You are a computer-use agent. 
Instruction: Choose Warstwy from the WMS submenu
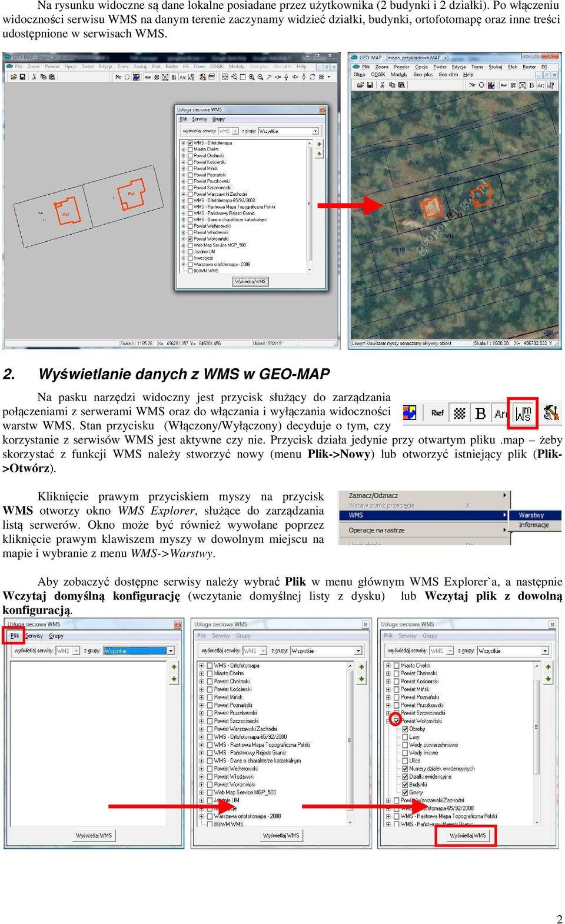pos(535,515)
